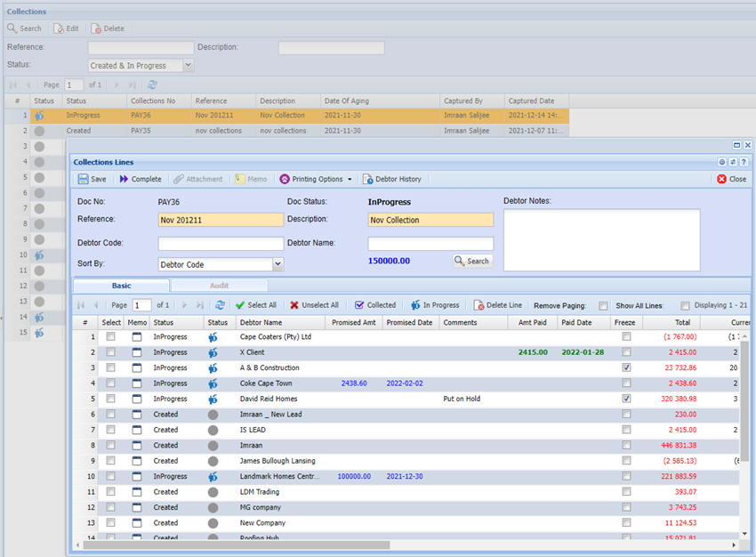Click the Search button beside Debtor Name
The image size is (756, 557).
click(x=471, y=261)
